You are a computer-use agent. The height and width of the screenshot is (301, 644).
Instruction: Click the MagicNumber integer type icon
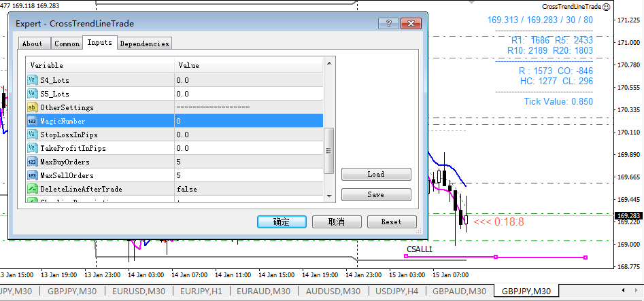tap(33, 121)
